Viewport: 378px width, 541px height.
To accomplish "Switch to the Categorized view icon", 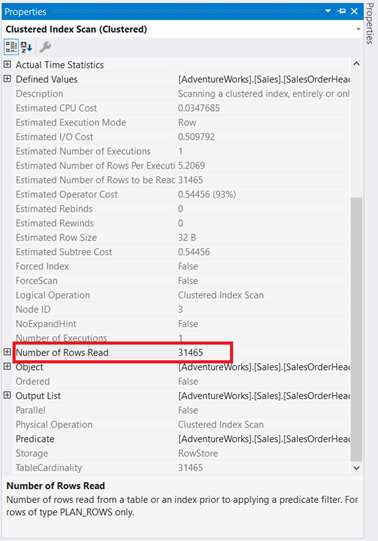I will [x=11, y=47].
